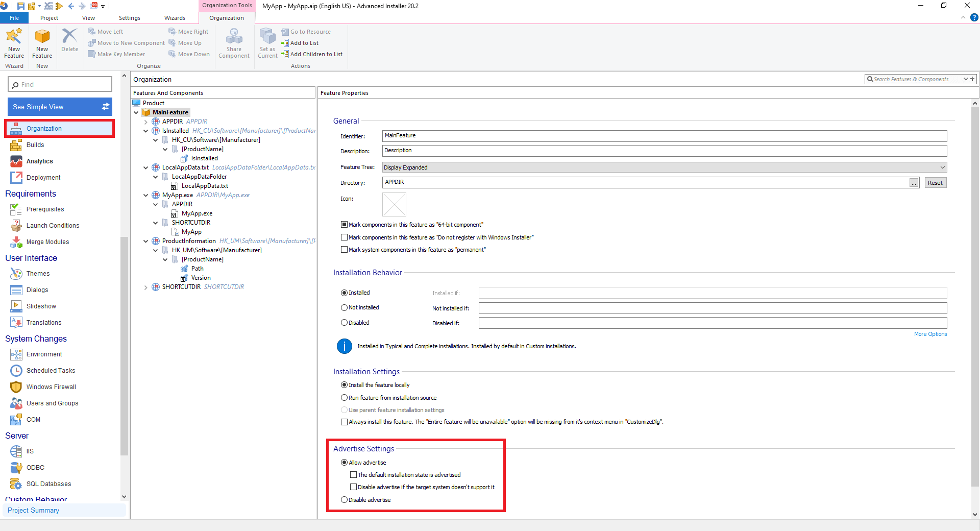This screenshot has width=980, height=531.
Task: Click the More Options link
Action: click(930, 334)
